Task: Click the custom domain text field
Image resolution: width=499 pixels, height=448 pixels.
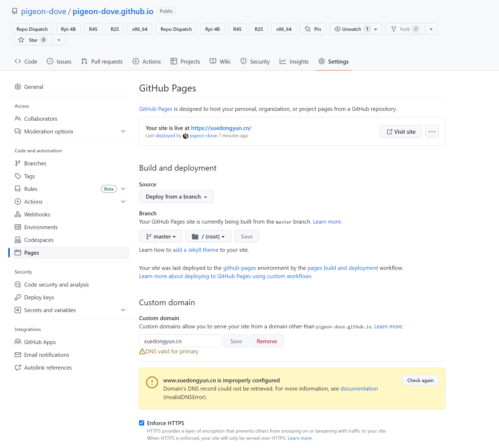Action: (180, 341)
